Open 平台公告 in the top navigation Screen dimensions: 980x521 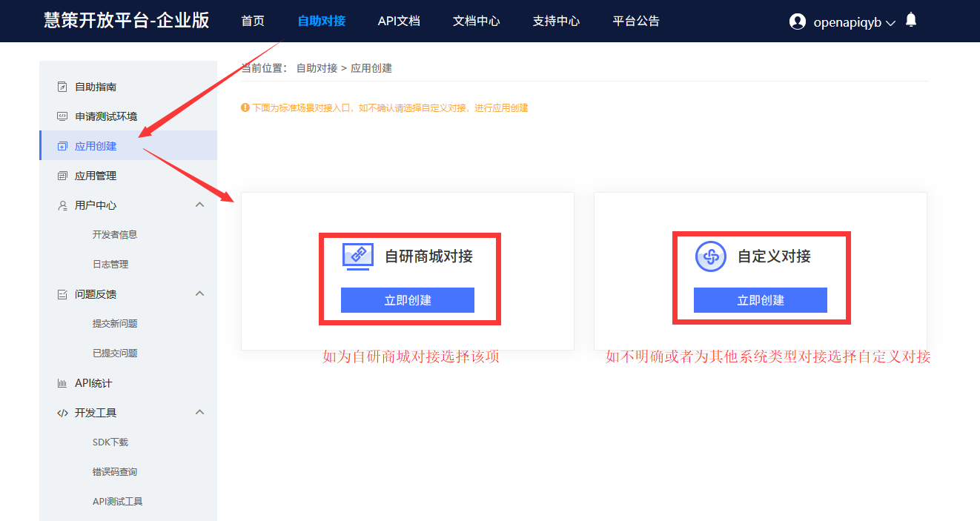tap(636, 21)
